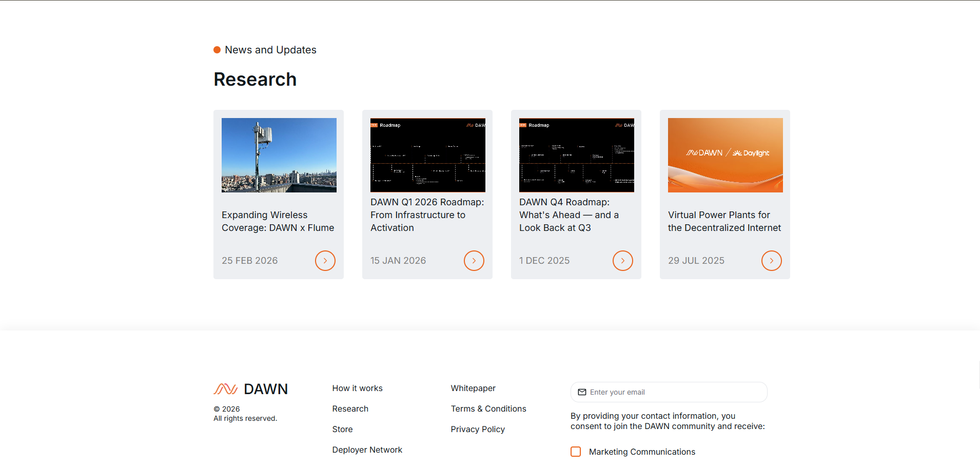Click antenna tower thumbnail on Flume card

pos(279,155)
